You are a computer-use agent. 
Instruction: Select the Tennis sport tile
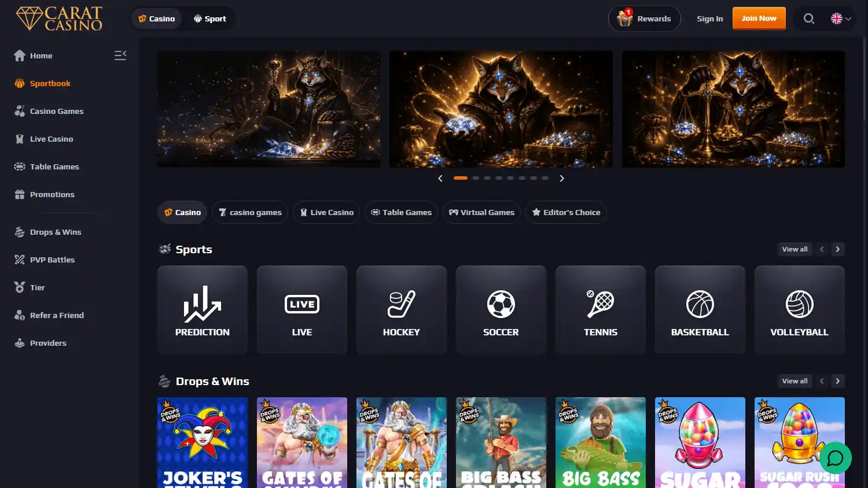point(601,310)
